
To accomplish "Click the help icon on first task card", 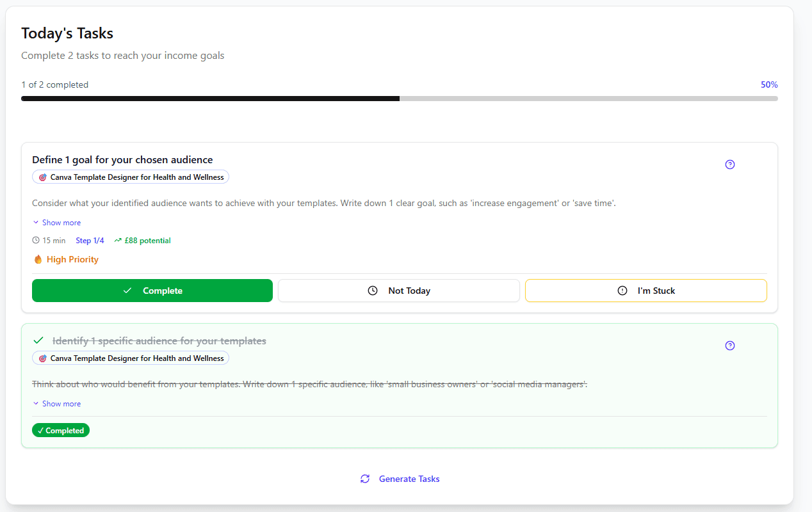I will [730, 164].
